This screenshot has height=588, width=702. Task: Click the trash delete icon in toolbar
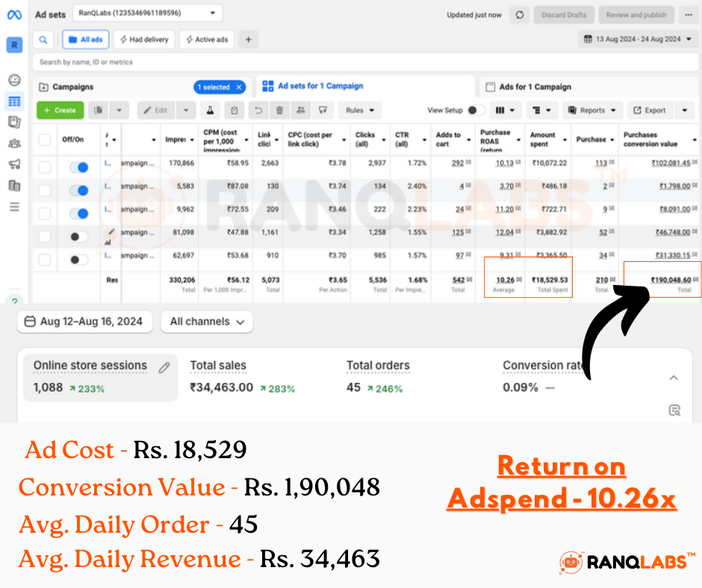pos(279,110)
